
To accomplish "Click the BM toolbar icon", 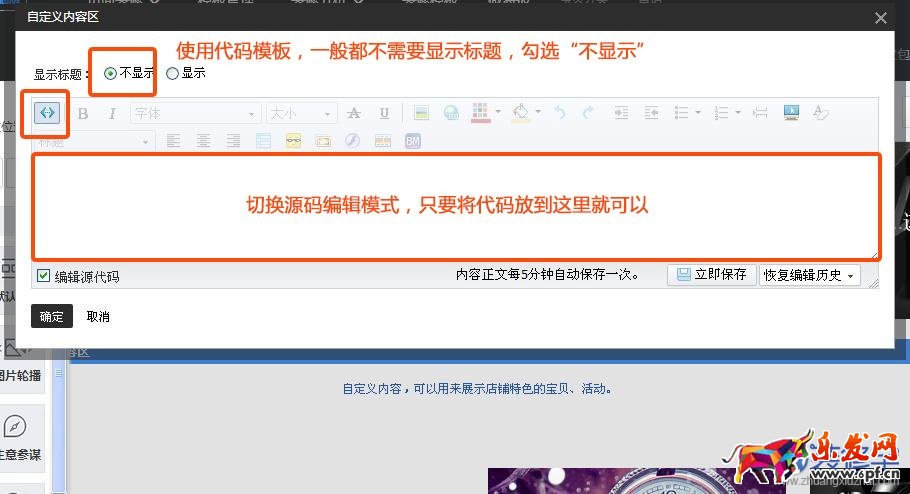I will click(413, 140).
